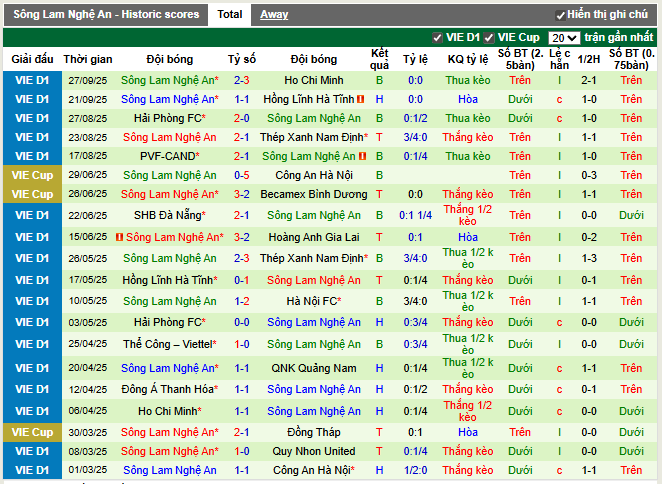662x484 pixels.
Task: Select the Thời gian column header
Action: click(88, 59)
